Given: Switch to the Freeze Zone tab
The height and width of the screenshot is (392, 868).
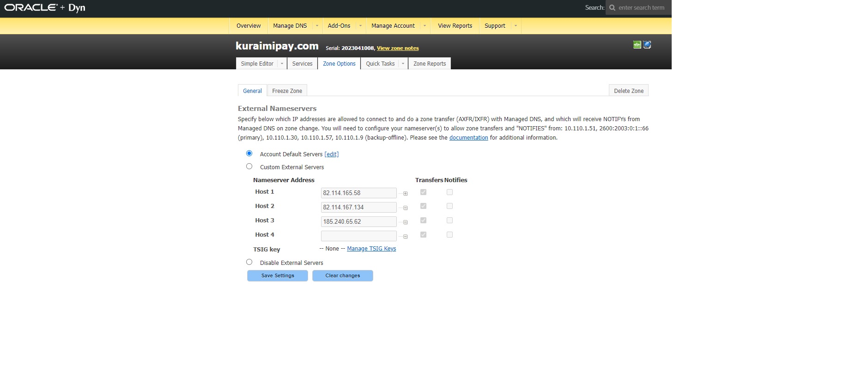Looking at the screenshot, I should coord(287,91).
